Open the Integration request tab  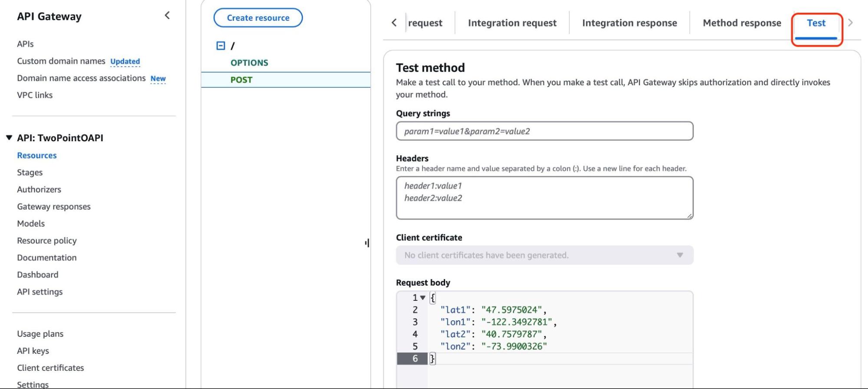point(512,23)
